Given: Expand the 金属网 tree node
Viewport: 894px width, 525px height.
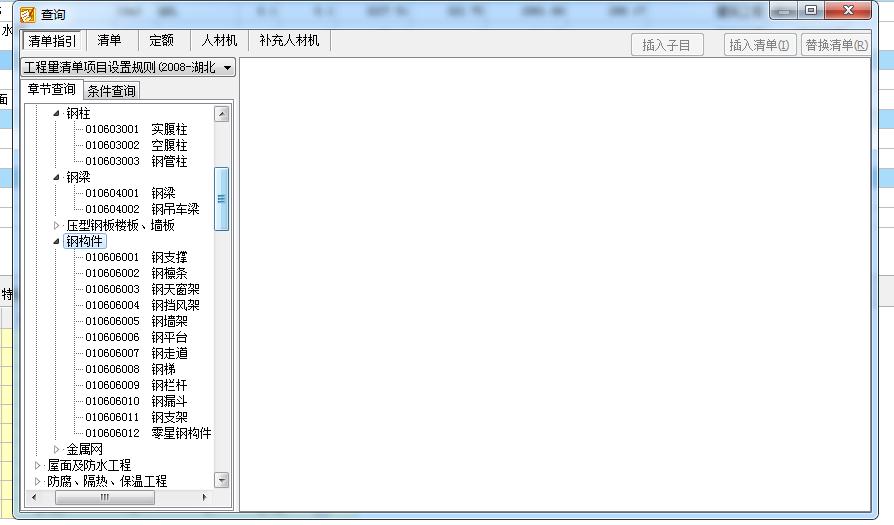Looking at the screenshot, I should 56,449.
